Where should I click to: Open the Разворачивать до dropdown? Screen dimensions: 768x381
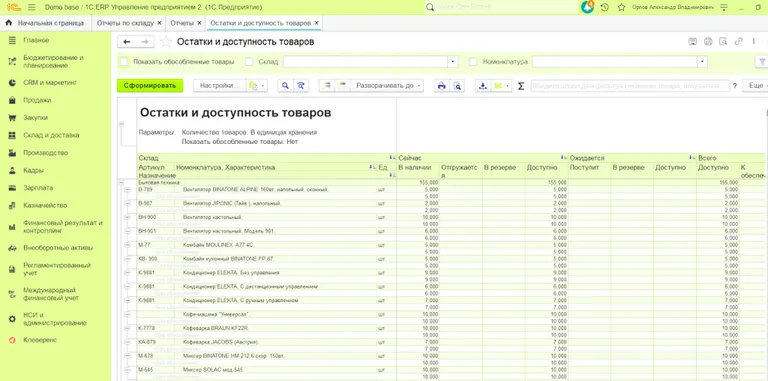tap(387, 86)
